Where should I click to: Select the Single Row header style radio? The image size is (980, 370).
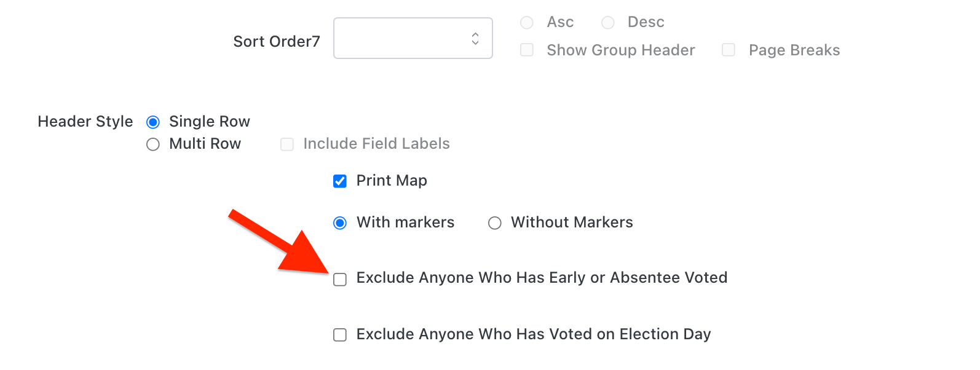(153, 122)
